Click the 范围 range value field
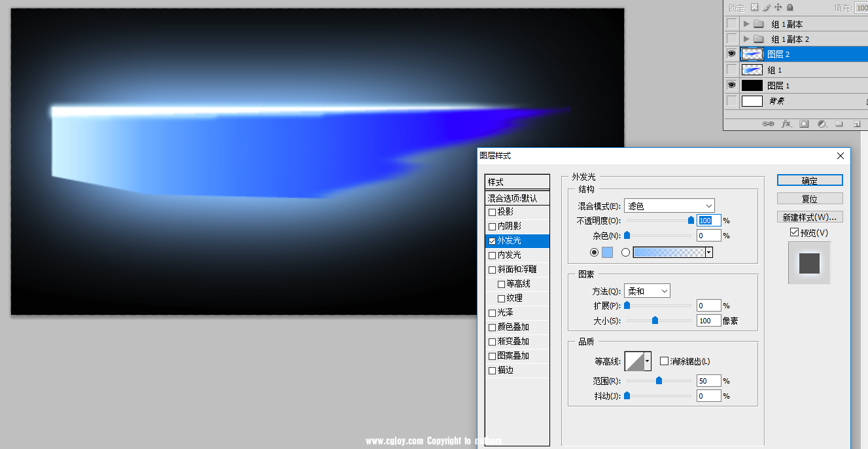868x449 pixels. point(709,381)
